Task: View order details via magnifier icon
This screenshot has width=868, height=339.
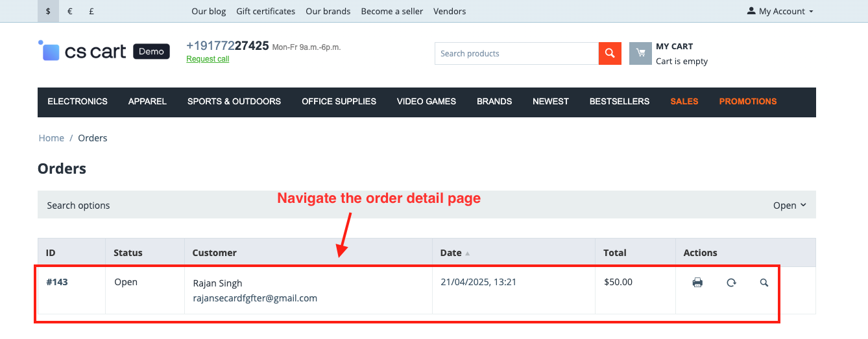Action: (x=764, y=283)
